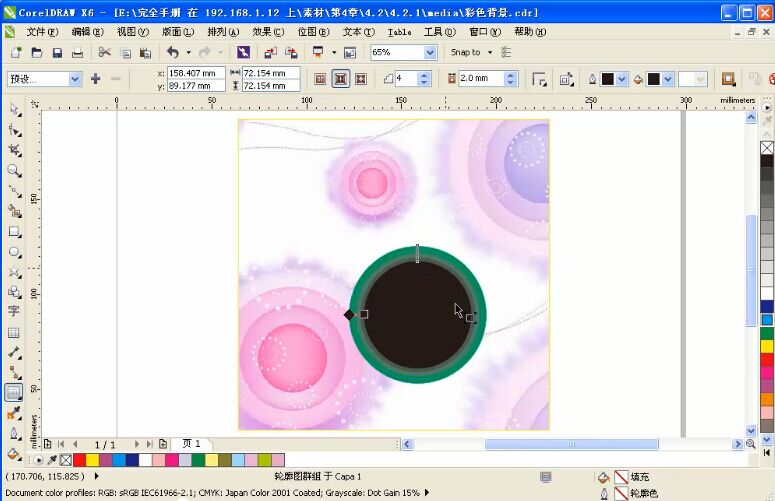Expand application launcher dropdown arrow
Image resolution: width=775 pixels, height=501 pixels.
pyautogui.click(x=334, y=52)
